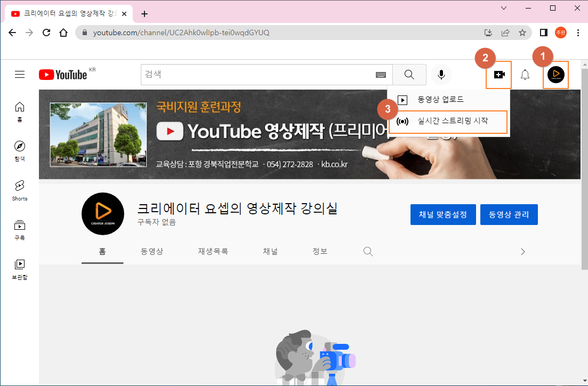588x386 pixels.
Task: Click the browser home button
Action: (63, 33)
